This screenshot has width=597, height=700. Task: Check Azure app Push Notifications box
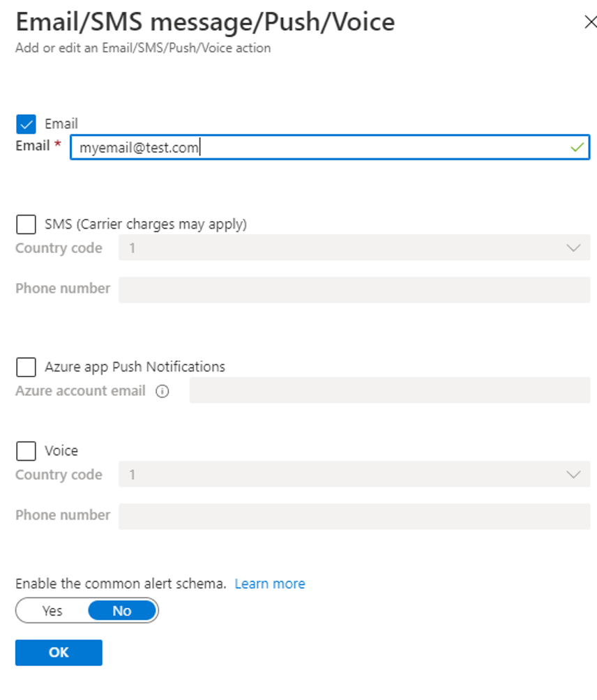[x=26, y=367]
